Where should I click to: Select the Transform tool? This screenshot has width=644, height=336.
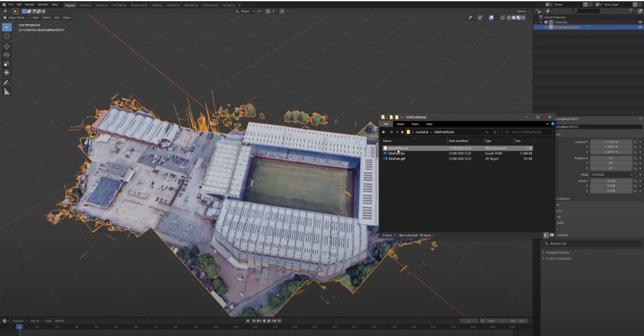(7, 72)
